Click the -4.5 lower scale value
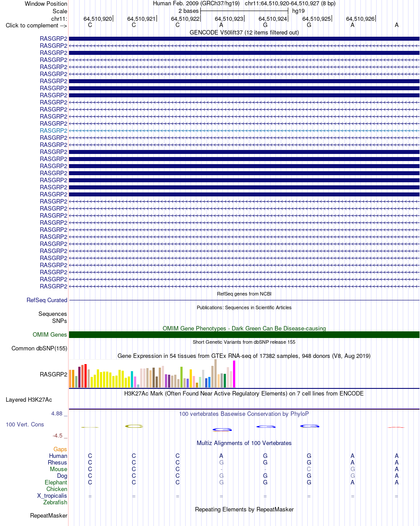The width and height of the screenshot is (420, 526). [x=57, y=436]
